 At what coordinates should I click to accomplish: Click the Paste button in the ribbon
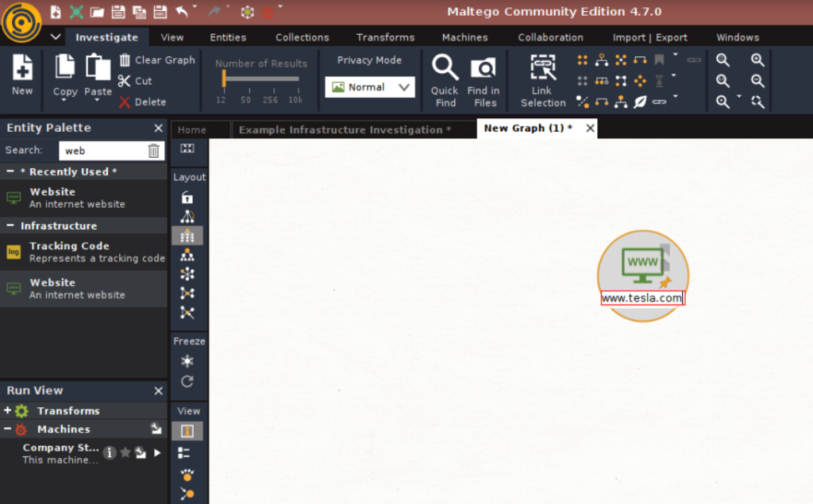point(98,75)
